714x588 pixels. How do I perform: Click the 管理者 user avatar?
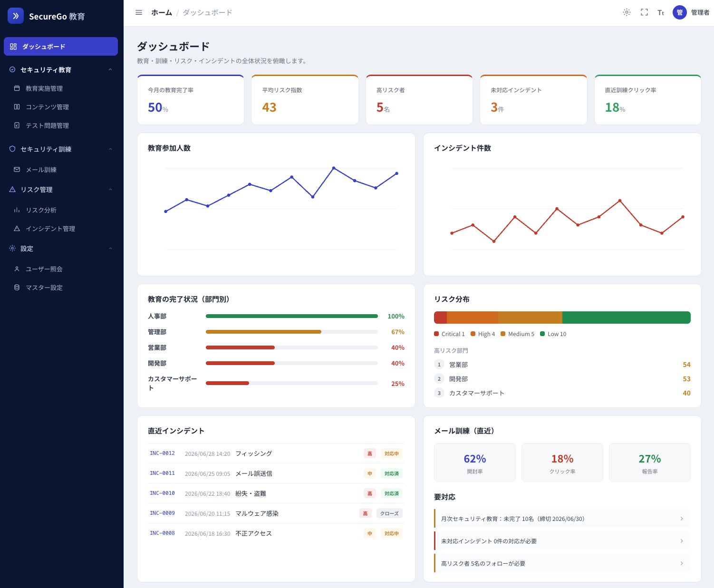(x=680, y=12)
